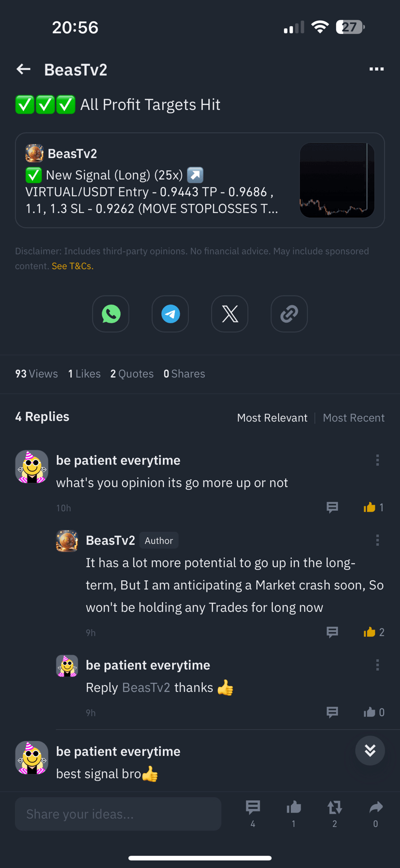Open options menu on BeasTv2 author reply
The width and height of the screenshot is (400, 868).
377,540
